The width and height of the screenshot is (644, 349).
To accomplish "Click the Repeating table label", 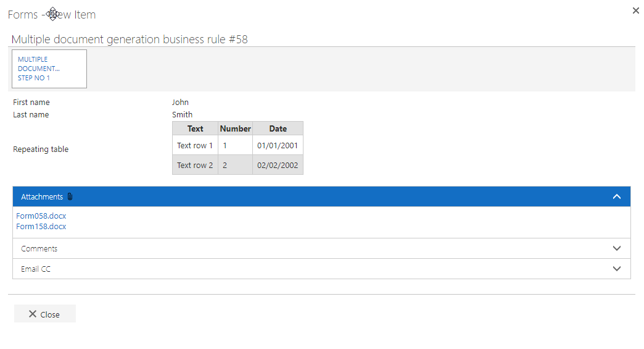I will 41,149.
